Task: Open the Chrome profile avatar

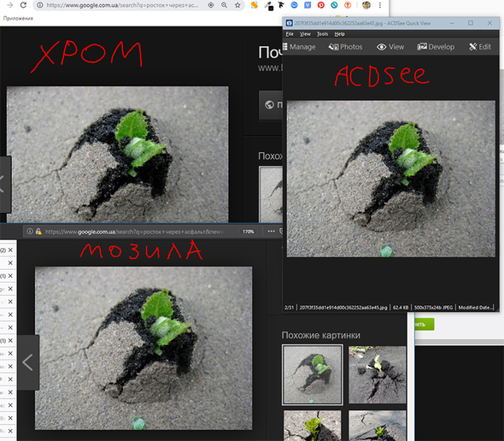Action: click(x=366, y=5)
